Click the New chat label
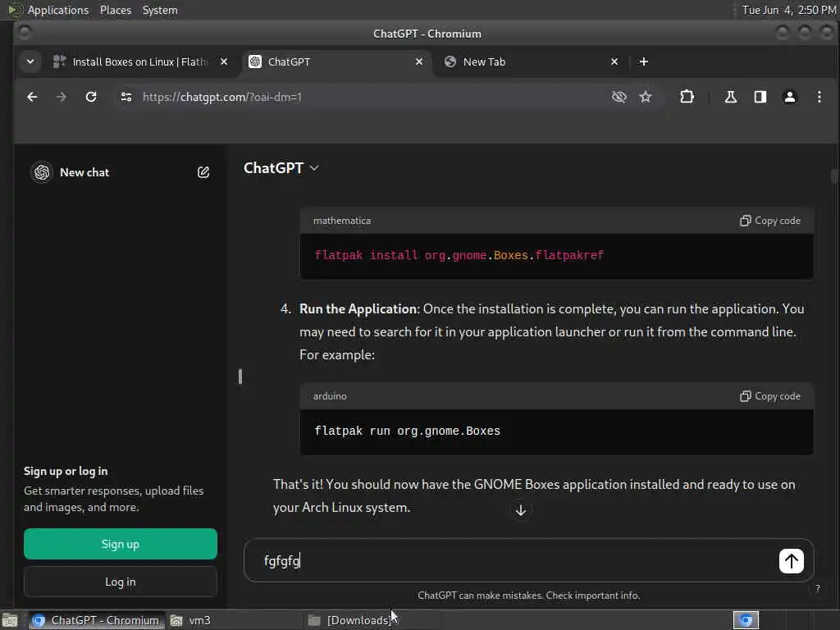The image size is (840, 630). pyautogui.click(x=84, y=172)
